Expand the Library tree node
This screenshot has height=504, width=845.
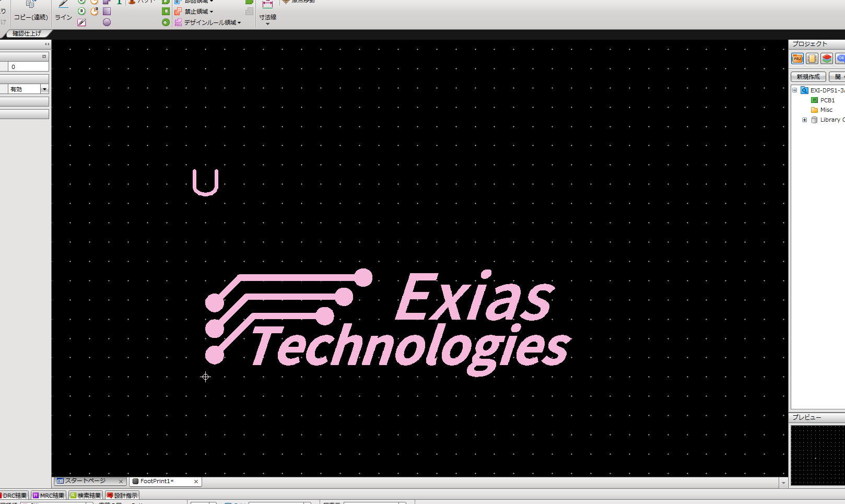pos(805,120)
